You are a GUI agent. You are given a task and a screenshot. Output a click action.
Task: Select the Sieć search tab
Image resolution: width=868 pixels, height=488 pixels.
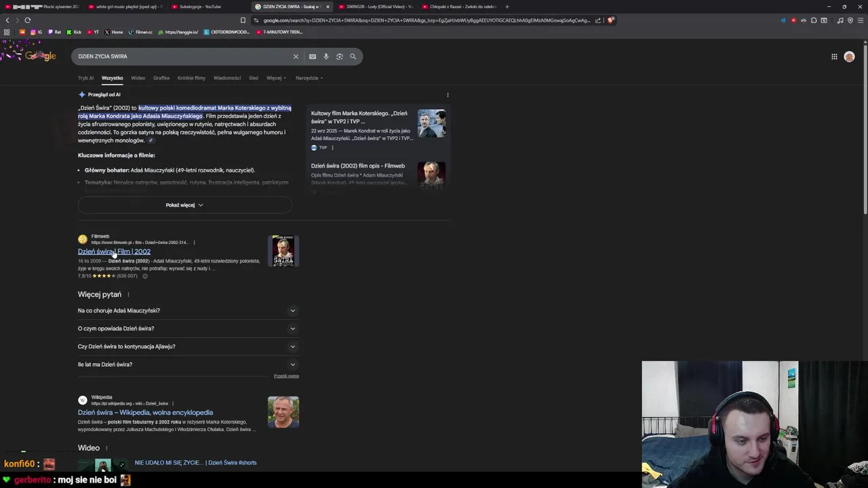click(254, 78)
